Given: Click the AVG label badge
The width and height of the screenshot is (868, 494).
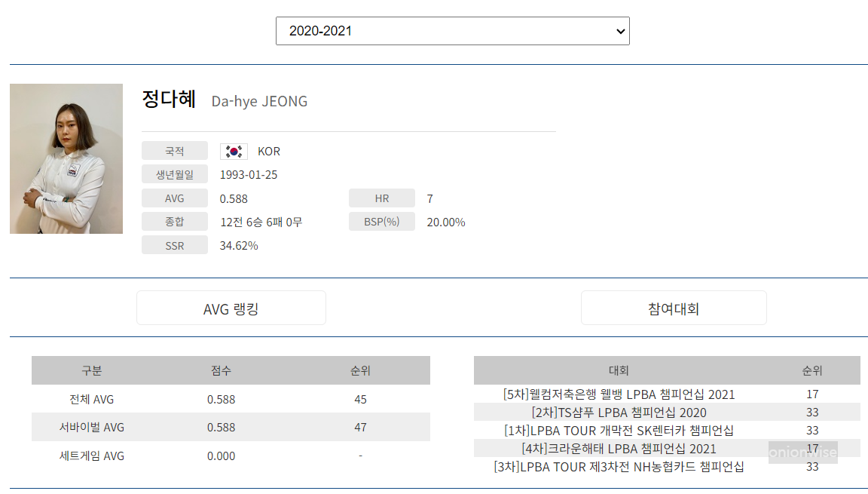Looking at the screenshot, I should pyautogui.click(x=175, y=198).
